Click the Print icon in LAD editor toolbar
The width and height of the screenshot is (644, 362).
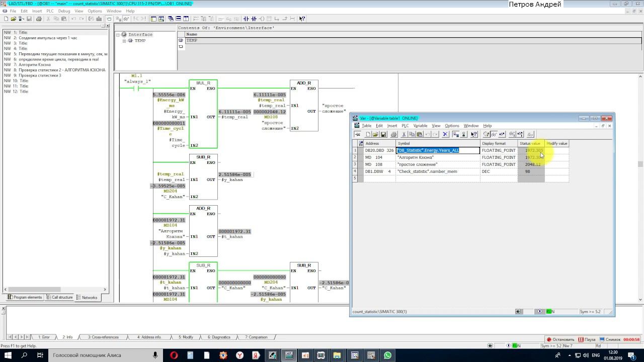(39, 19)
